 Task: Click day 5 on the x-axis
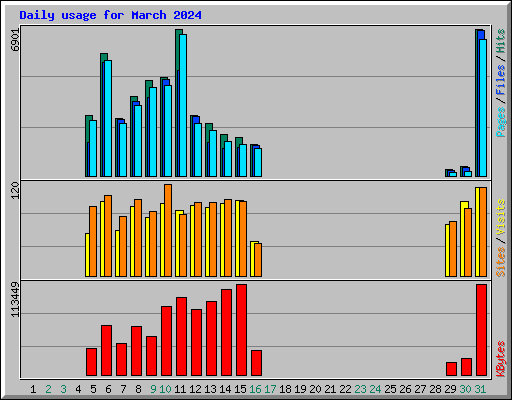point(93,389)
